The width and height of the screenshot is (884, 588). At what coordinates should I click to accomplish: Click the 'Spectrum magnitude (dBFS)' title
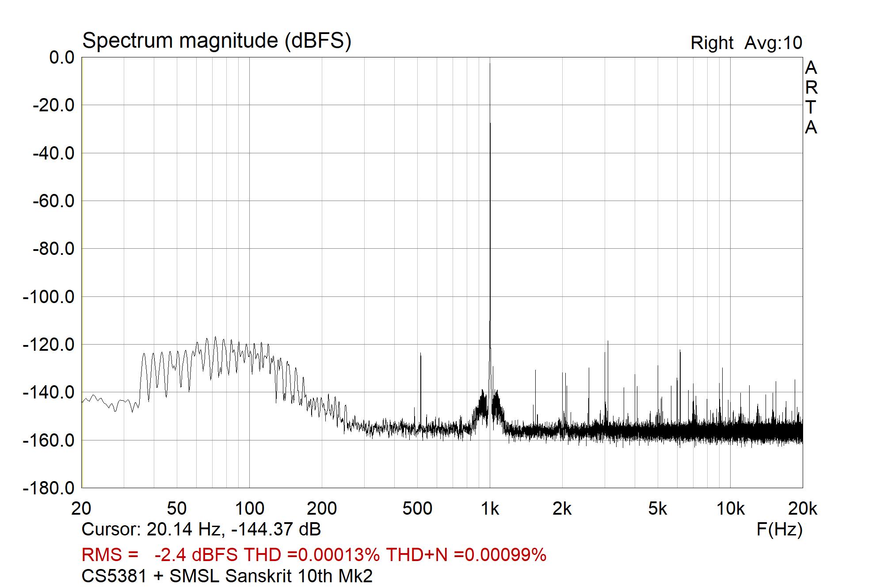click(217, 41)
